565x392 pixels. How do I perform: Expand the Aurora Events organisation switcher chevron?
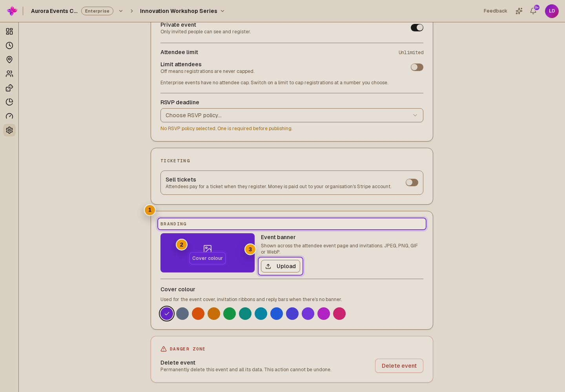click(x=121, y=11)
